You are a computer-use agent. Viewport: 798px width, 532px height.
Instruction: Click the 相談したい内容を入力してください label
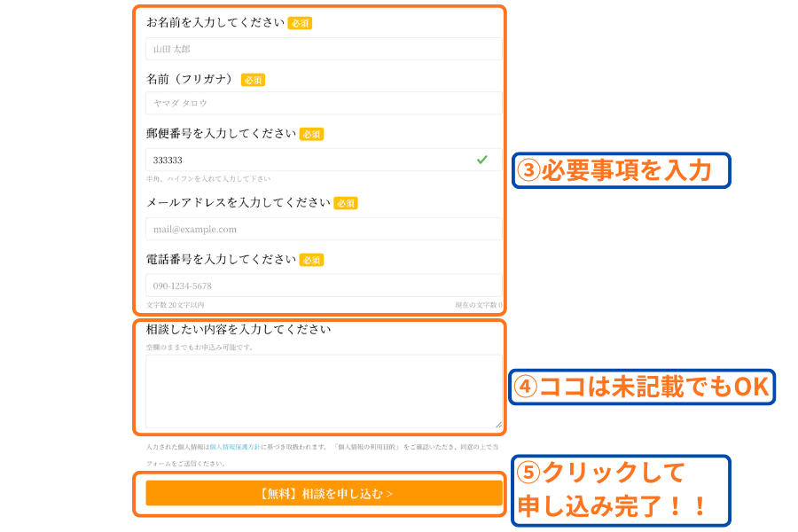tap(239, 329)
